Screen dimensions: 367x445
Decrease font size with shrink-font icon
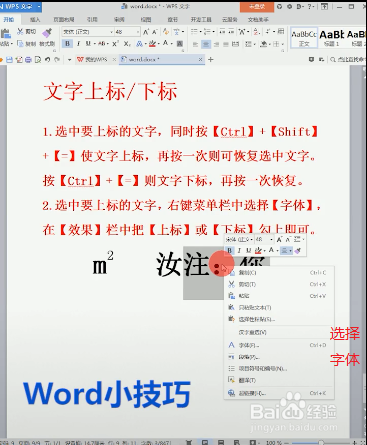click(x=154, y=32)
